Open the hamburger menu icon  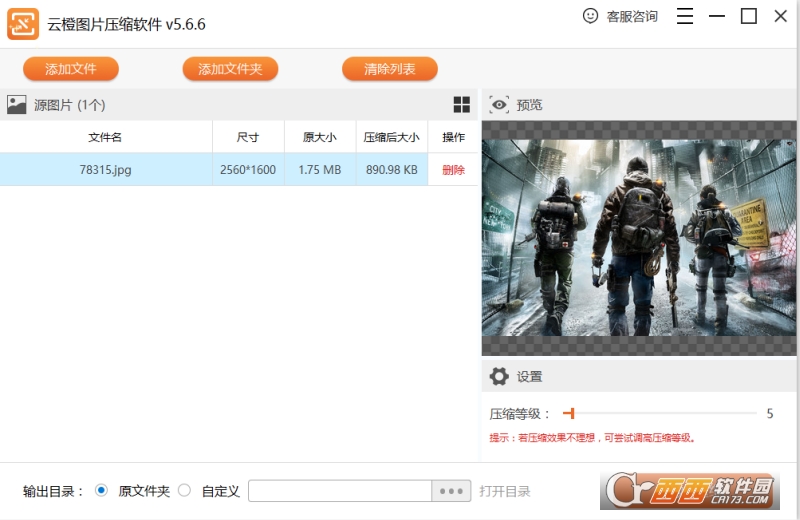pos(685,16)
